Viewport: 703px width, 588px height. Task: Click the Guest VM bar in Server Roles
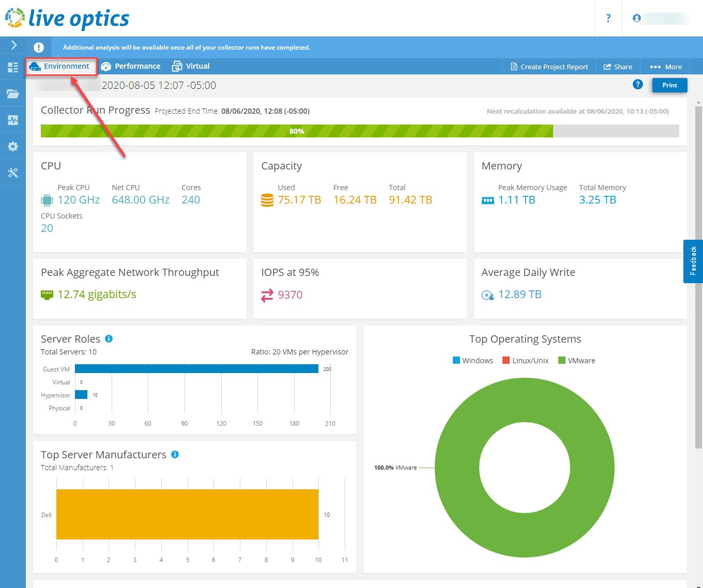tap(196, 369)
